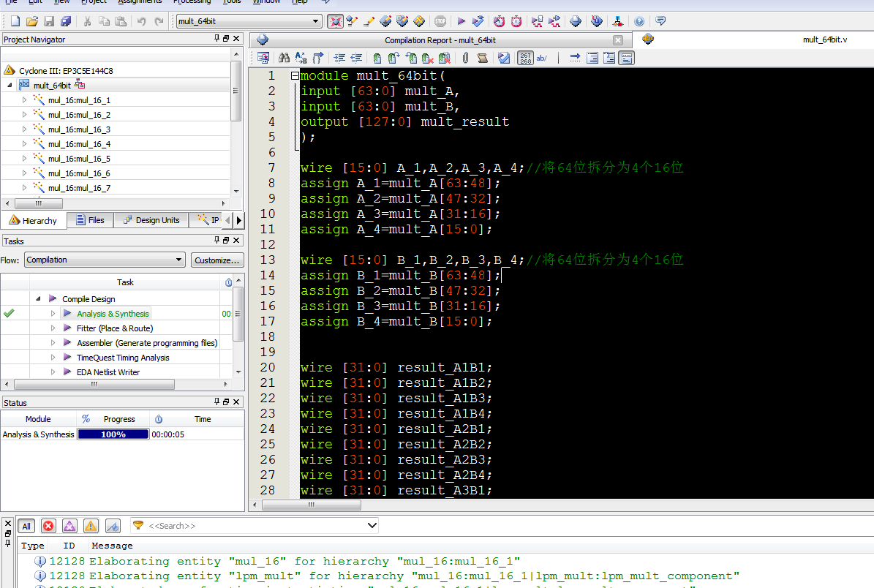Toggle the line numbers display button
This screenshot has height=588, width=874.
525,58
